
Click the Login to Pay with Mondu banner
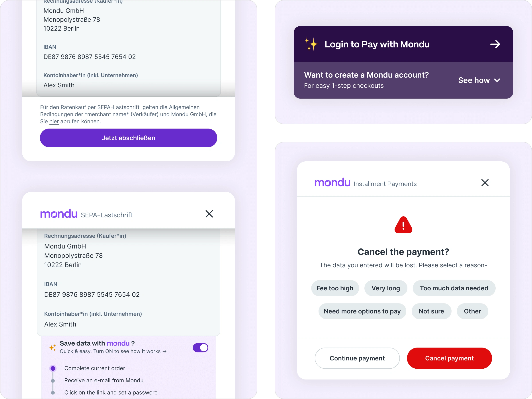(x=402, y=44)
